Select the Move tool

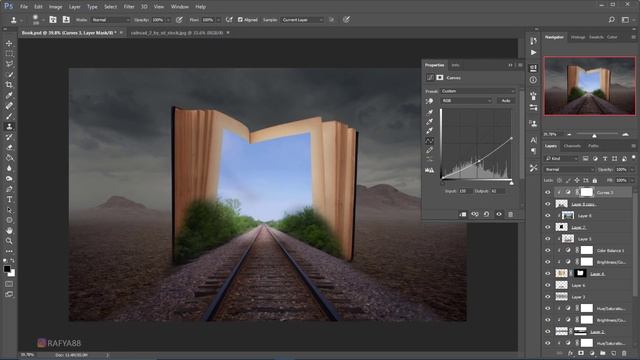click(x=9, y=43)
